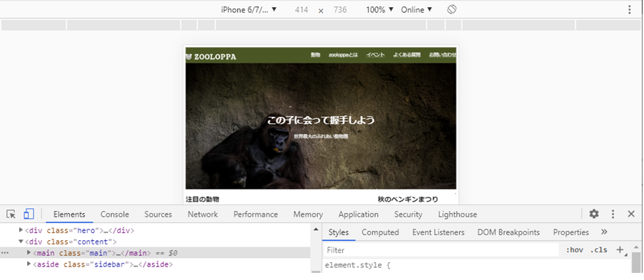Select the DOM Breakpoints pane tab
644x280 pixels.
[x=508, y=232]
